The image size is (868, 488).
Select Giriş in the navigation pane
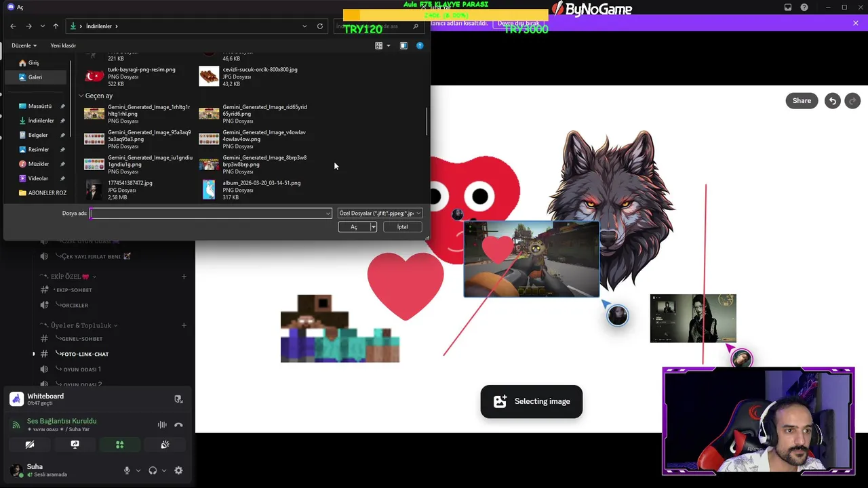(x=34, y=62)
